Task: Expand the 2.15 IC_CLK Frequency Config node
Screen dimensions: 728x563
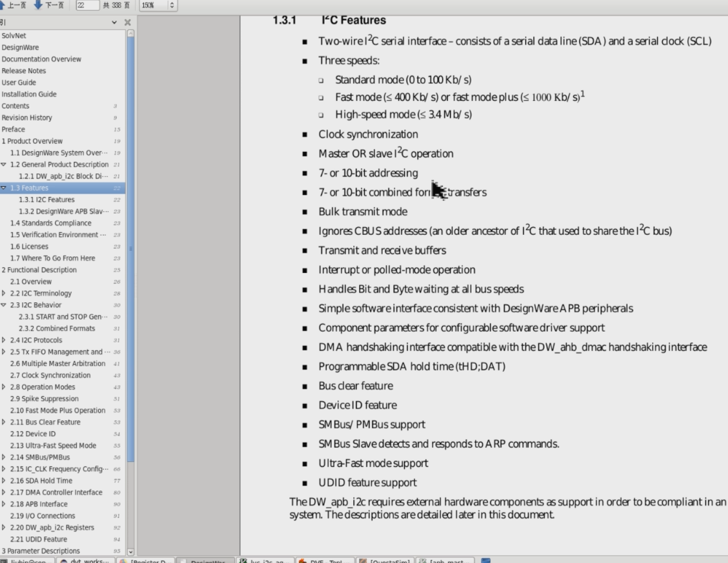Action: [4, 468]
